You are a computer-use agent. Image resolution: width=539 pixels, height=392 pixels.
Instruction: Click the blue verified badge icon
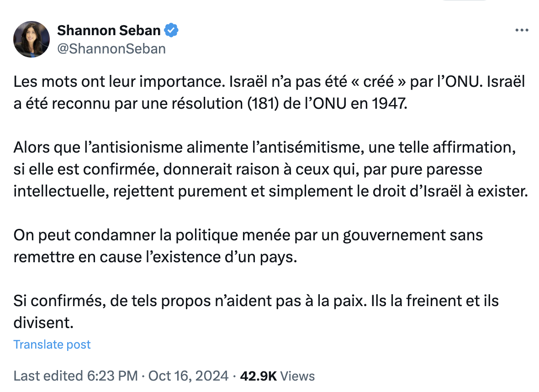tap(171, 30)
